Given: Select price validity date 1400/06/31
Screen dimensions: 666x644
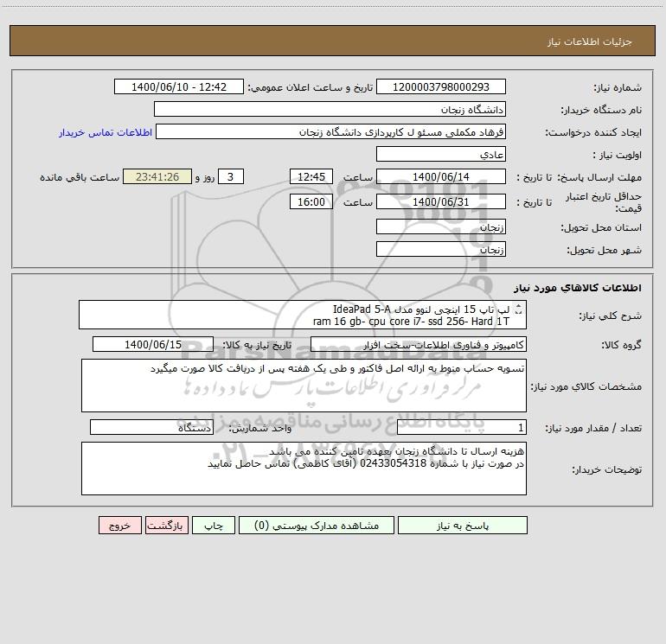Looking at the screenshot, I should (441, 201).
